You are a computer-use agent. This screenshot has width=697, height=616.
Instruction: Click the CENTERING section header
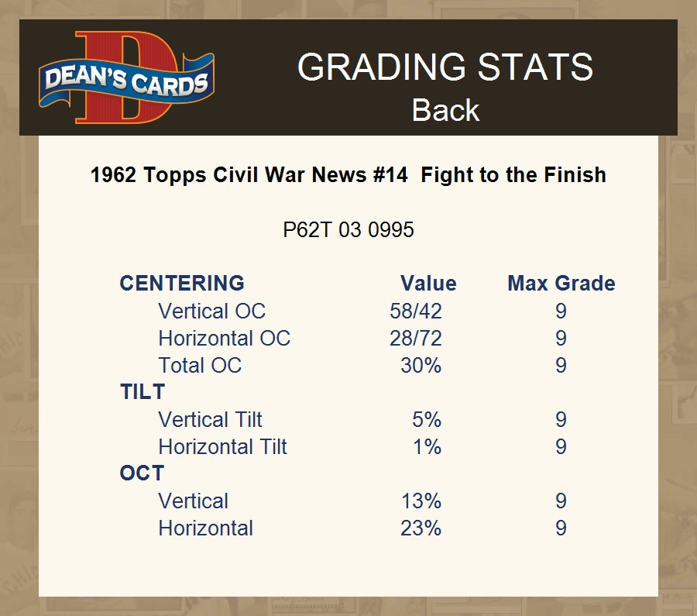[182, 284]
